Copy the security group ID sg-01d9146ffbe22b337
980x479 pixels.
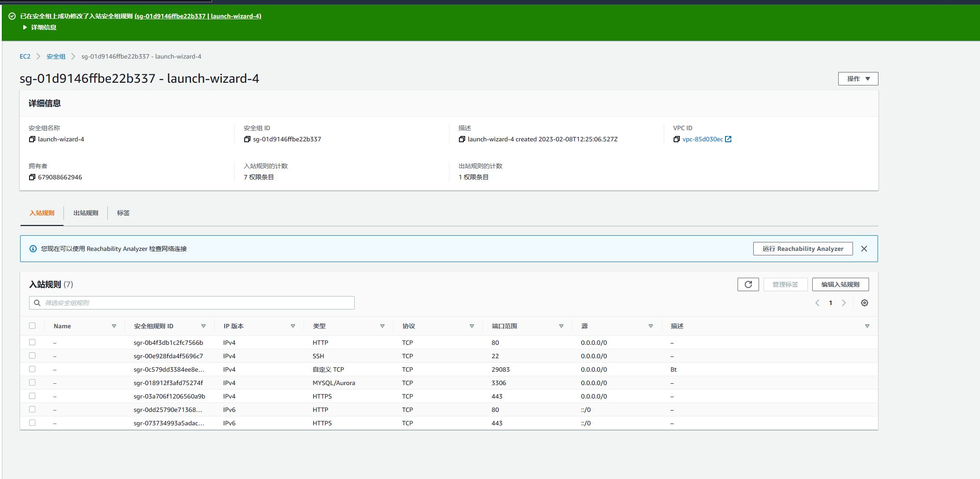tap(247, 139)
